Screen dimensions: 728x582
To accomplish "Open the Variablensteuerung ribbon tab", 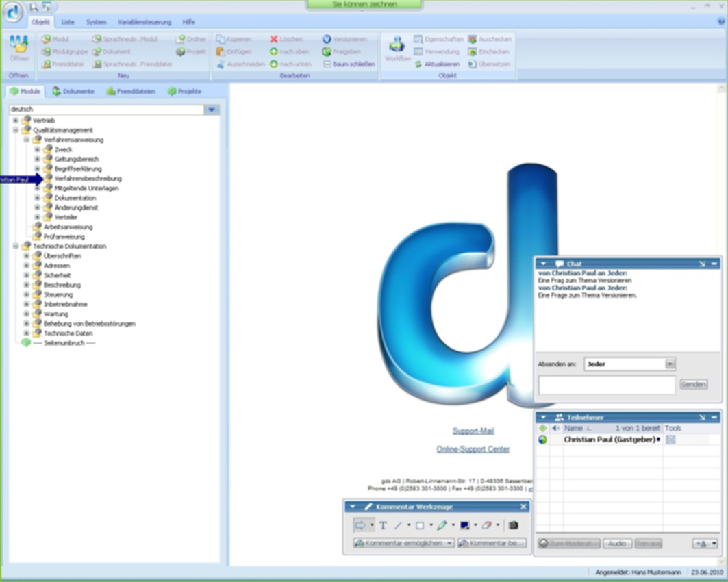I will click(x=145, y=22).
